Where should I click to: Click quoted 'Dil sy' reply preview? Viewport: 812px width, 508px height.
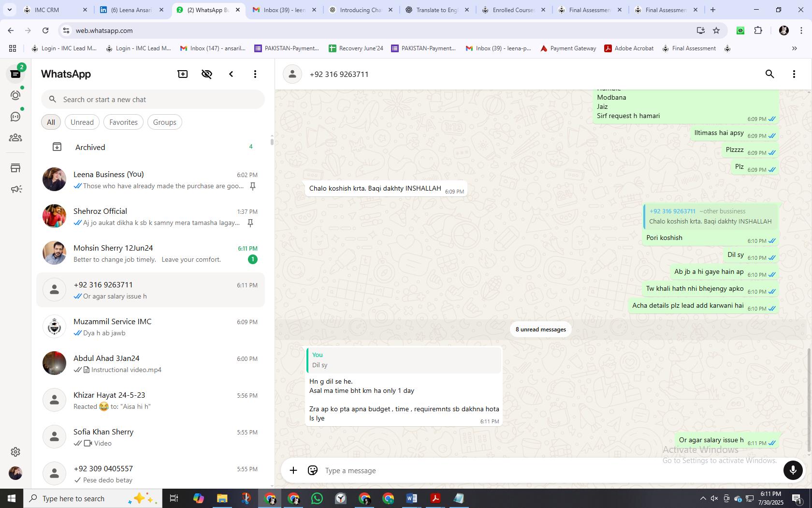(x=404, y=360)
